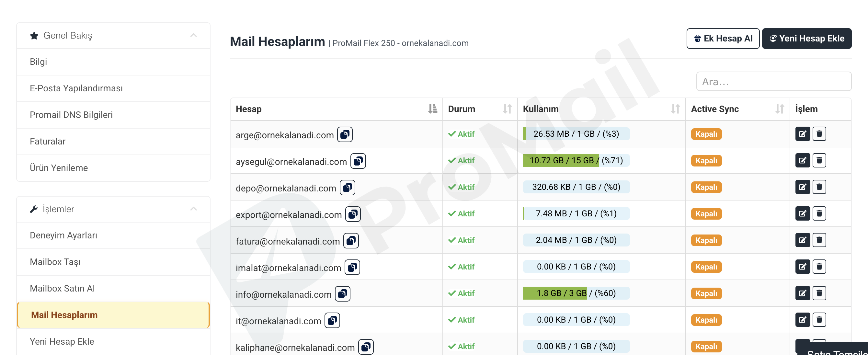Select Mail Hesaplarım in the sidebar
Screen dimensions: 868x355
click(113, 315)
